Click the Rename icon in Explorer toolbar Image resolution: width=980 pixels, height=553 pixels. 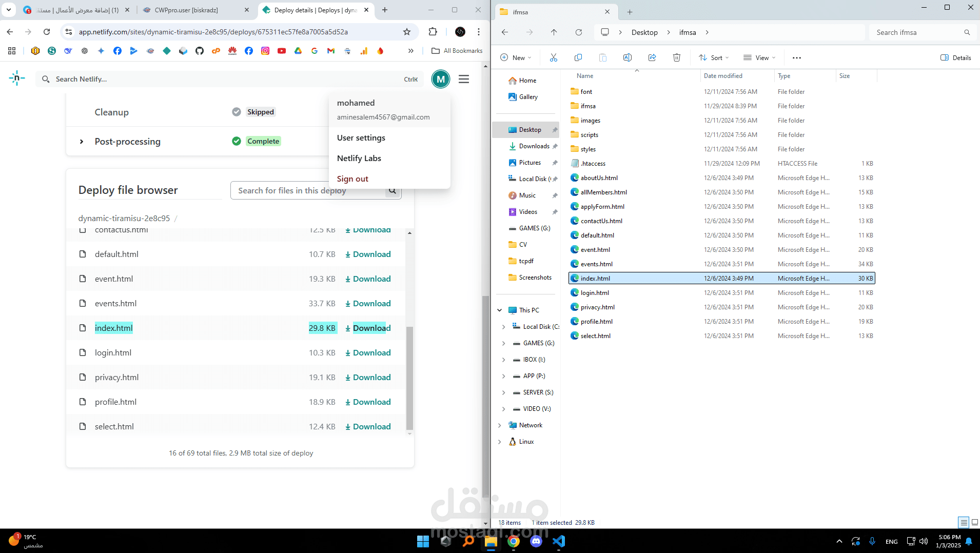627,57
